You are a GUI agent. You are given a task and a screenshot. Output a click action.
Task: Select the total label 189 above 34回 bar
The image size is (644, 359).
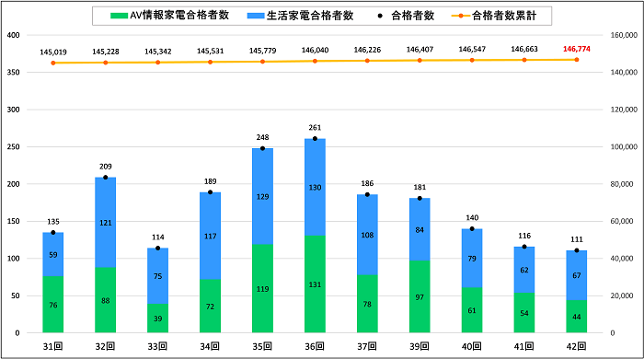(x=211, y=181)
